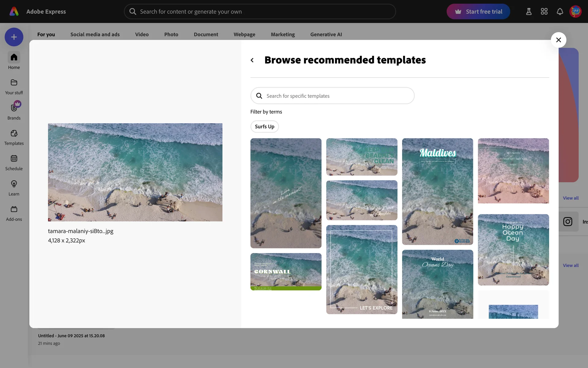Image resolution: width=588 pixels, height=368 pixels.
Task: Open the Brands section
Action: 14,111
